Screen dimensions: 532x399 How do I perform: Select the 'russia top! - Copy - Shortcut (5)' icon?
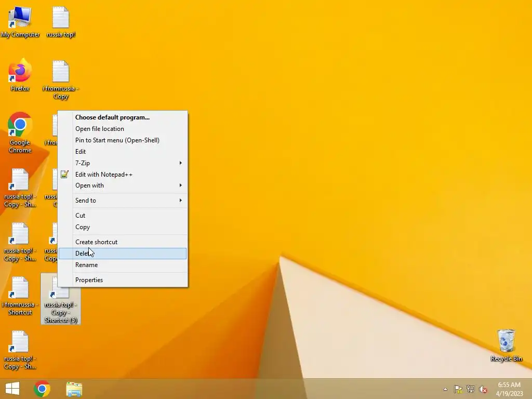pos(61,299)
